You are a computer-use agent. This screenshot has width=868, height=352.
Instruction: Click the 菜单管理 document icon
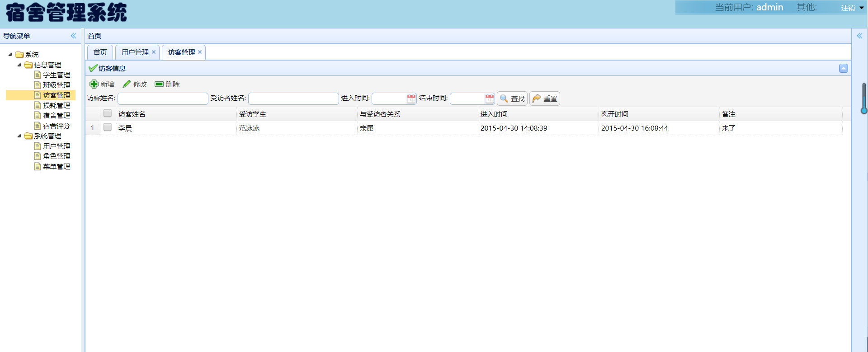[x=38, y=166]
